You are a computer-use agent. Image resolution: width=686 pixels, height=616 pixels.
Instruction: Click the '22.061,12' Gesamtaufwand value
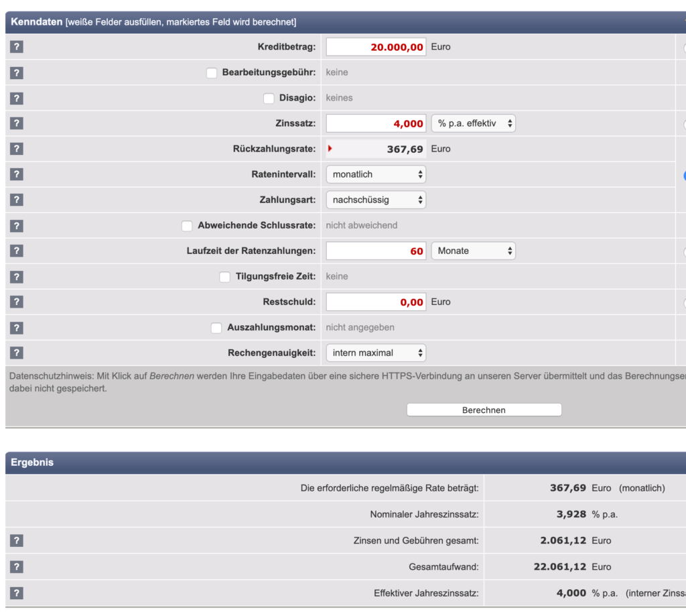559,567
